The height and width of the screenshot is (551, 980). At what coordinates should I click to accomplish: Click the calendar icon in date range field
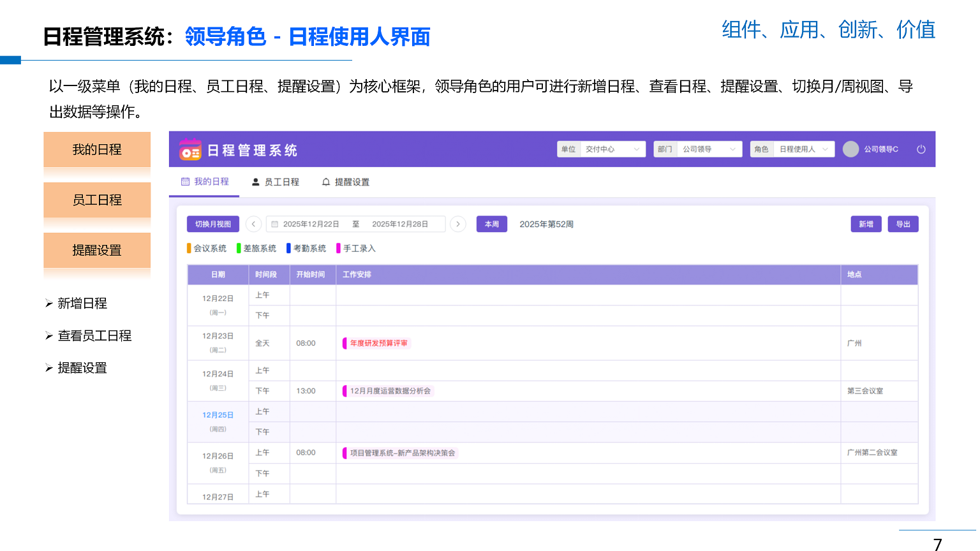pyautogui.click(x=275, y=224)
